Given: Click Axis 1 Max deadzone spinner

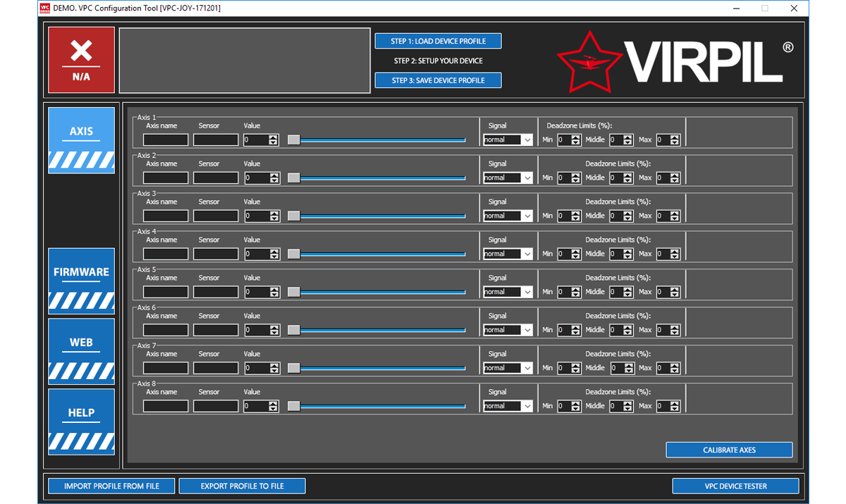Looking at the screenshot, I should coord(668,140).
